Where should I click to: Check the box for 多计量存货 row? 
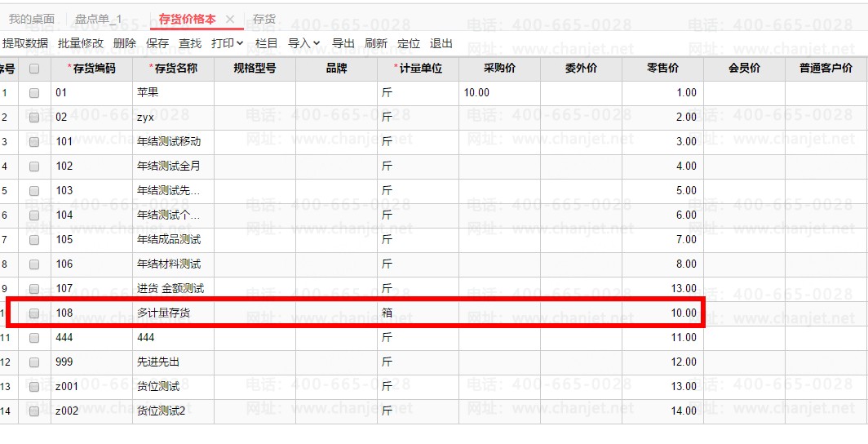point(34,313)
